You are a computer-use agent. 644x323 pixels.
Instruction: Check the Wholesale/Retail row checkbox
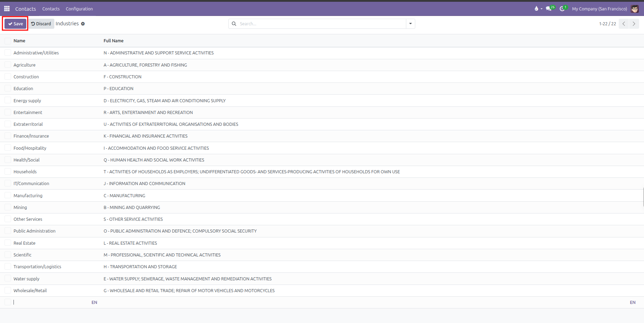click(x=8, y=290)
